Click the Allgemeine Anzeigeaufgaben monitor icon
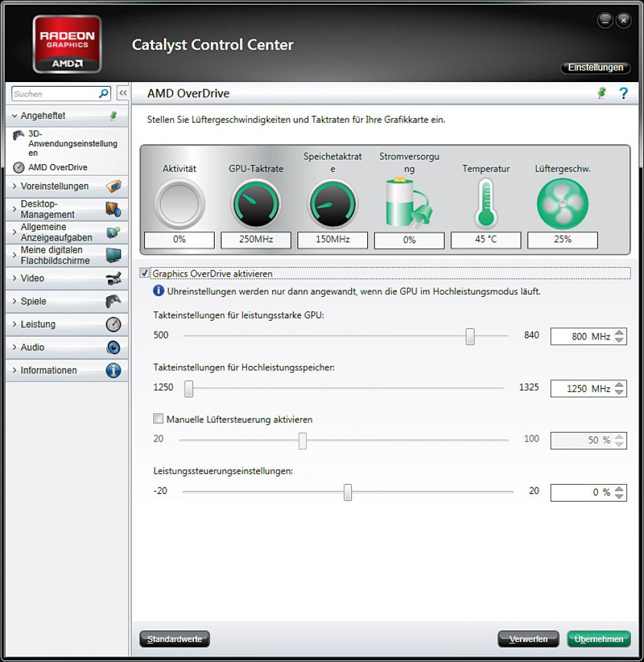Image resolution: width=644 pixels, height=662 pixels. (x=113, y=232)
